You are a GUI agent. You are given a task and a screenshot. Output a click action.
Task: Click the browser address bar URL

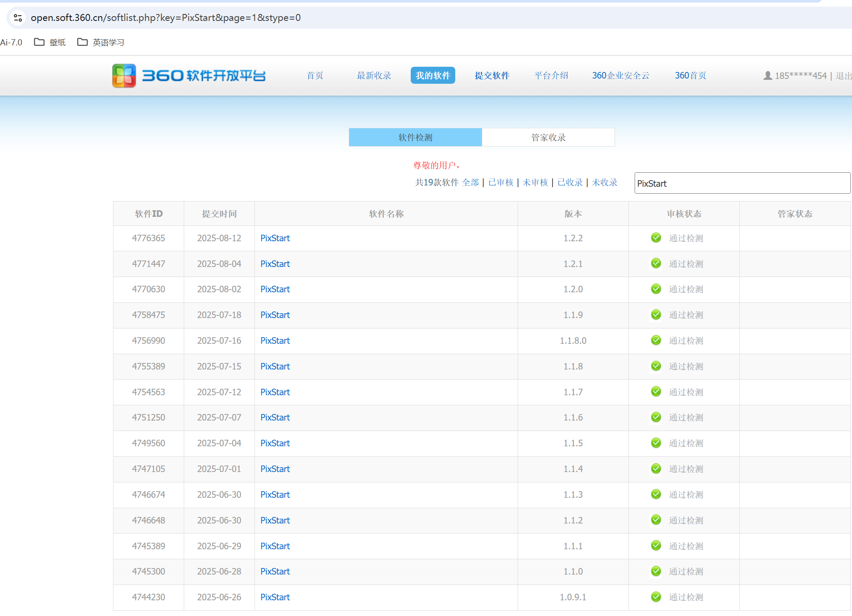(x=166, y=18)
